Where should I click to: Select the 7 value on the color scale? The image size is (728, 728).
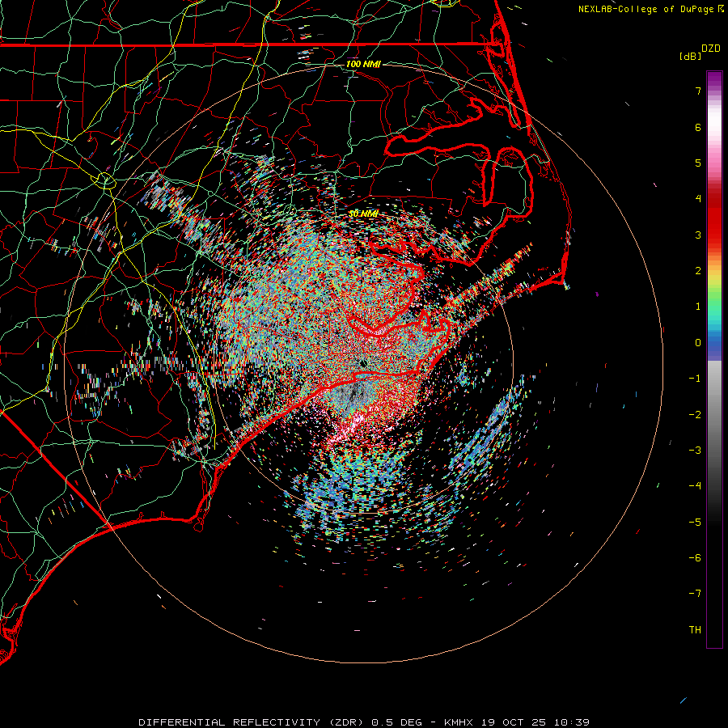click(698, 91)
